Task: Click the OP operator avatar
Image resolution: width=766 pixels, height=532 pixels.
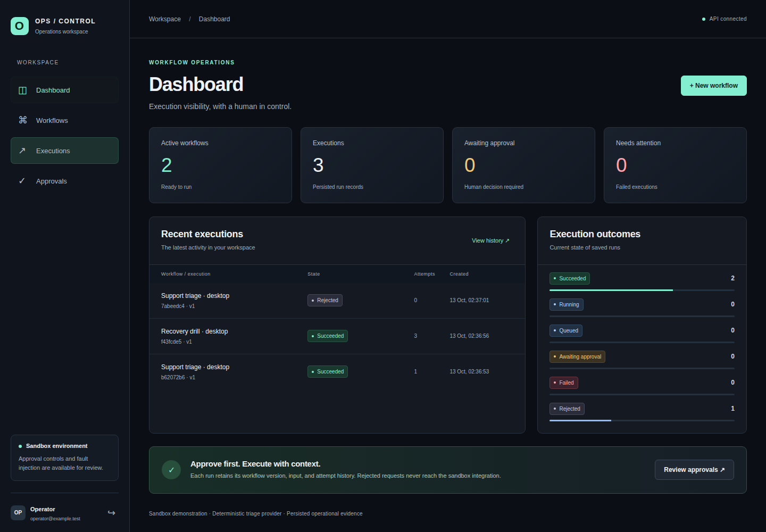Action: point(18,513)
